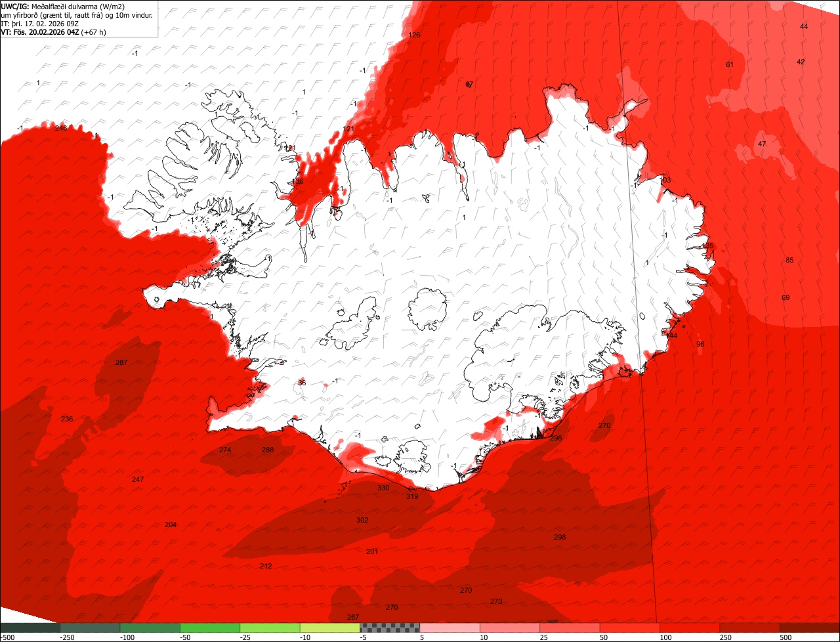The height and width of the screenshot is (642, 840).
Task: Click the red legend swatch between 100 and 250
Action: click(690, 628)
